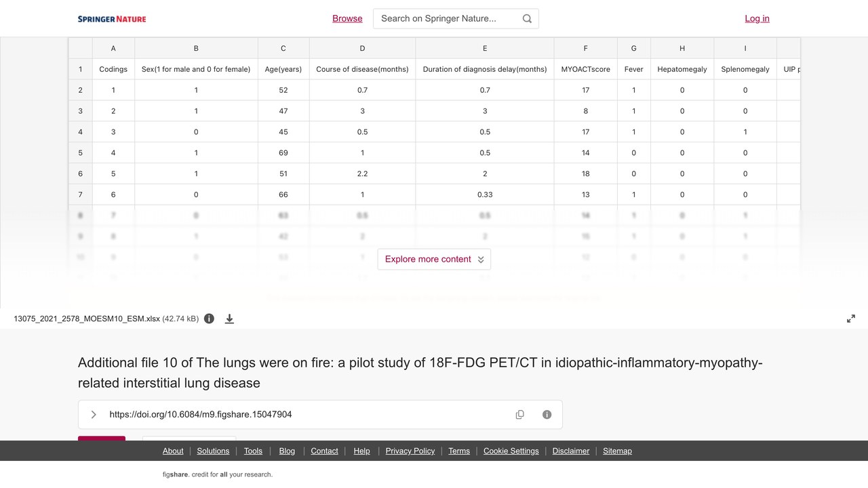Open the Browse link
868x488 pixels.
point(347,18)
